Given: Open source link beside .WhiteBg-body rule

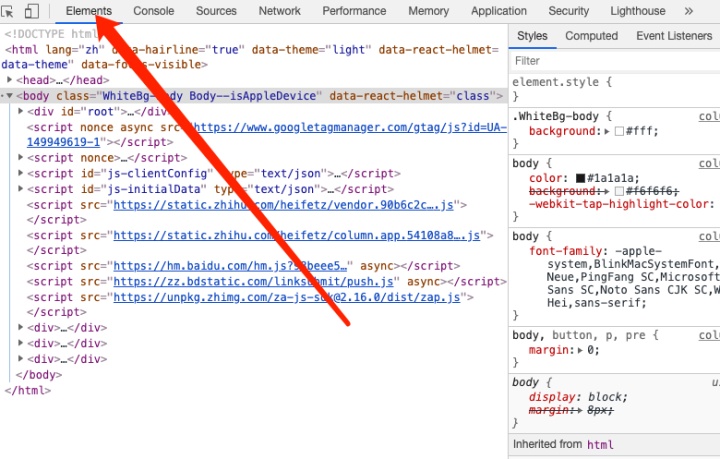Looking at the screenshot, I should point(709,116).
